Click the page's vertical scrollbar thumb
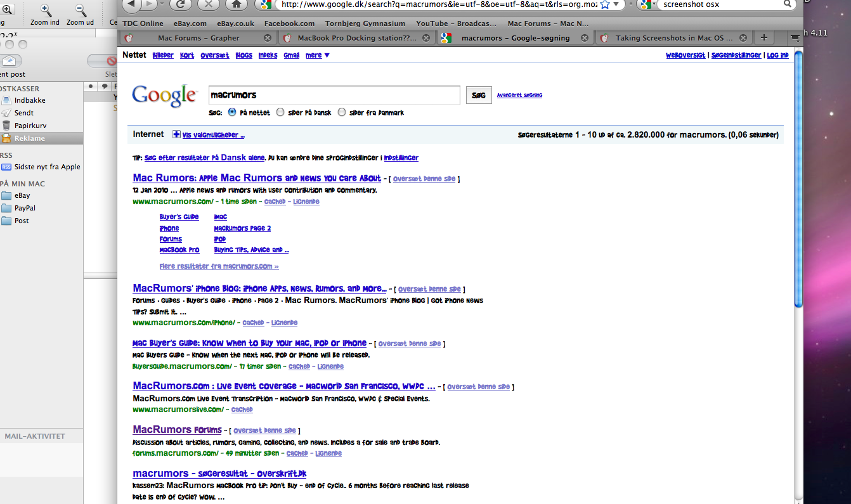851x504 pixels. [798, 179]
